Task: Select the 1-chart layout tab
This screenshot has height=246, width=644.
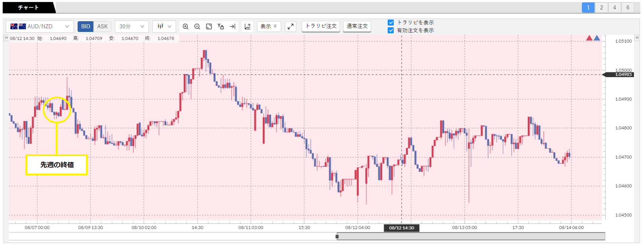Action: [x=588, y=7]
